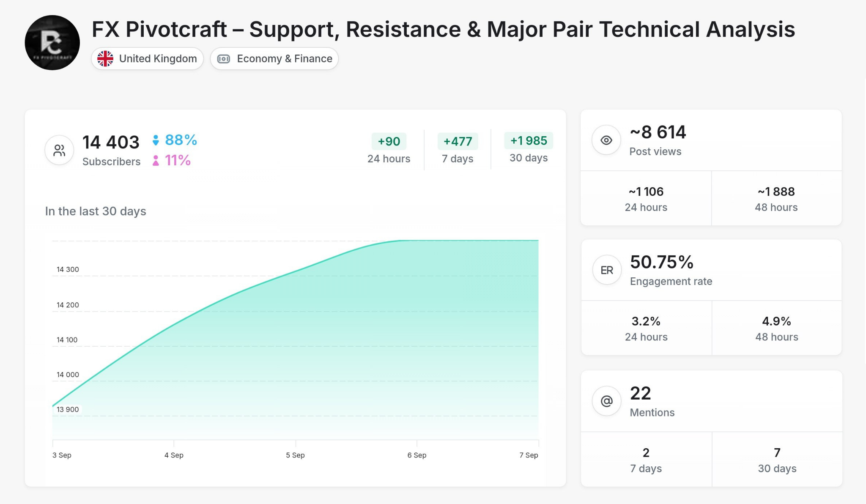Viewport: 866px width, 504px height.
Task: Click the Post views label
Action: coord(655,151)
